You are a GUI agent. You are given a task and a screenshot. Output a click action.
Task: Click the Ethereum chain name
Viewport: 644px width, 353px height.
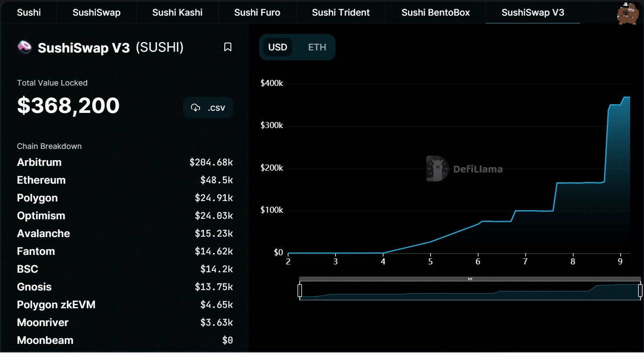point(41,180)
